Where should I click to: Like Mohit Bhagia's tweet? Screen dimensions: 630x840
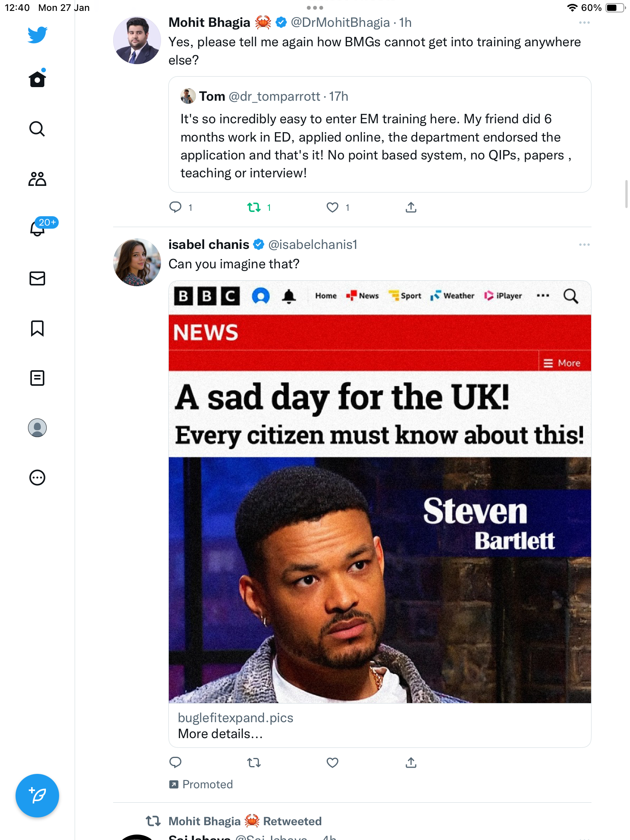[332, 207]
